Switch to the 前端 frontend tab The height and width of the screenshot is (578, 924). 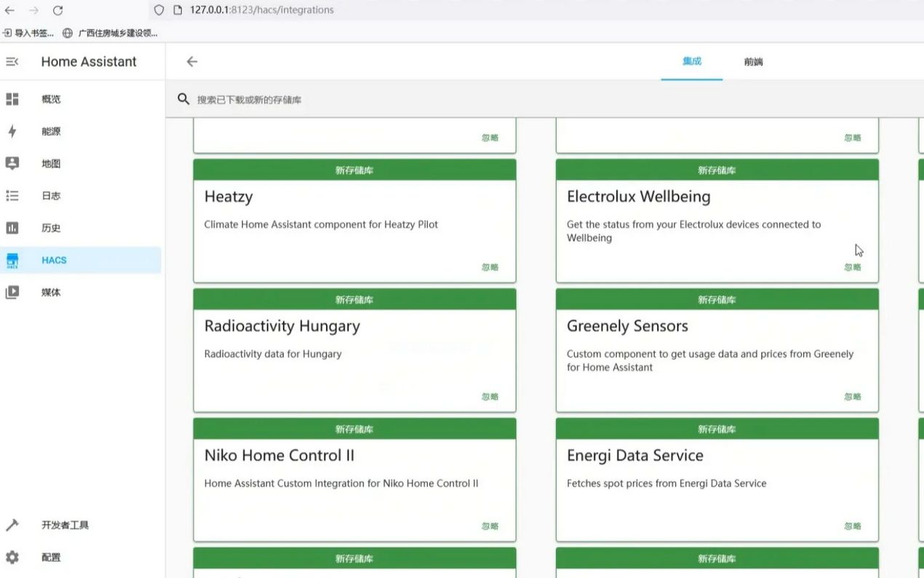[754, 62]
